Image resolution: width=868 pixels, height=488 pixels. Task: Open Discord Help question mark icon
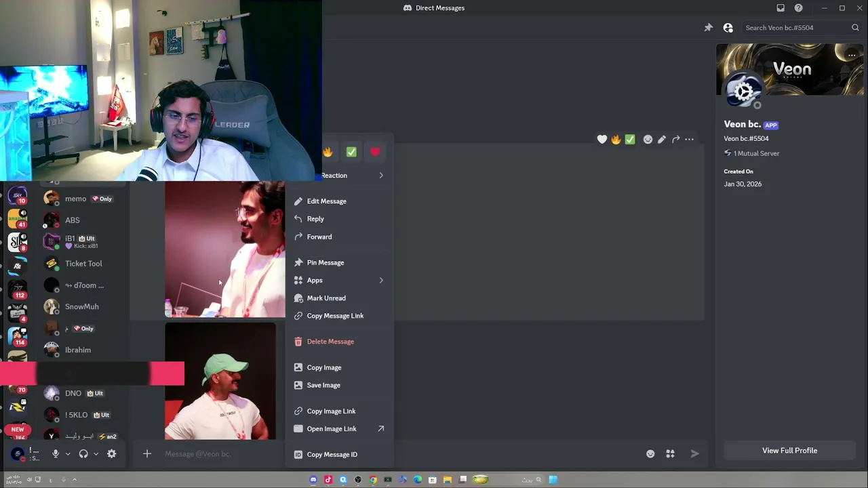click(798, 8)
